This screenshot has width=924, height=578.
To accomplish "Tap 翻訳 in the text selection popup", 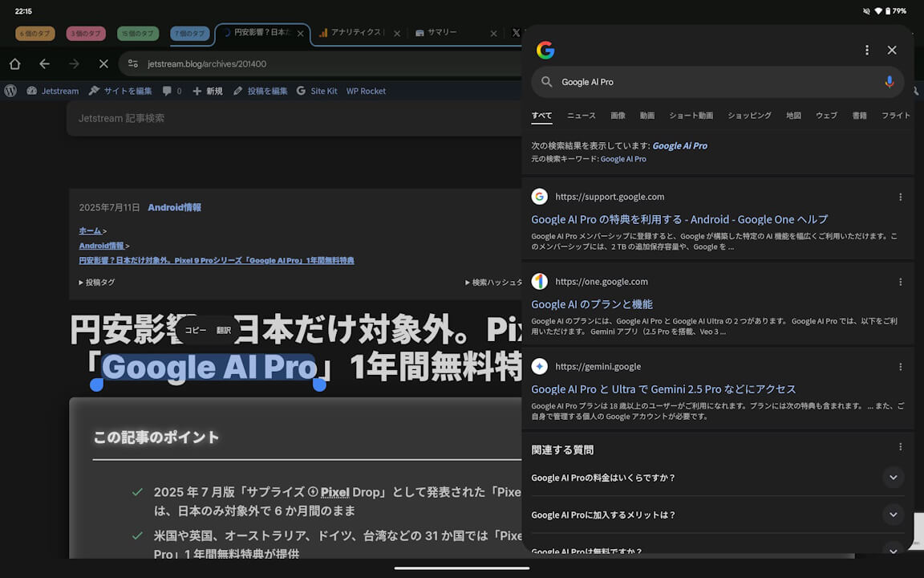I will pos(224,330).
